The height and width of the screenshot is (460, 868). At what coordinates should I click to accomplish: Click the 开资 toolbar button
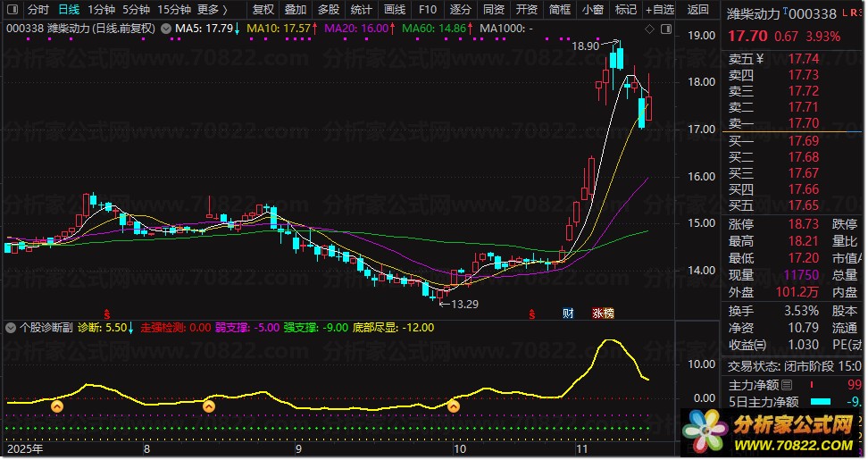pos(527,10)
